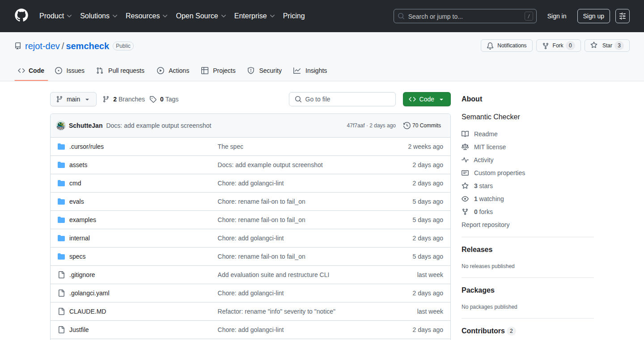
Task: Open the CLAUDE.MD file
Action: 88,311
